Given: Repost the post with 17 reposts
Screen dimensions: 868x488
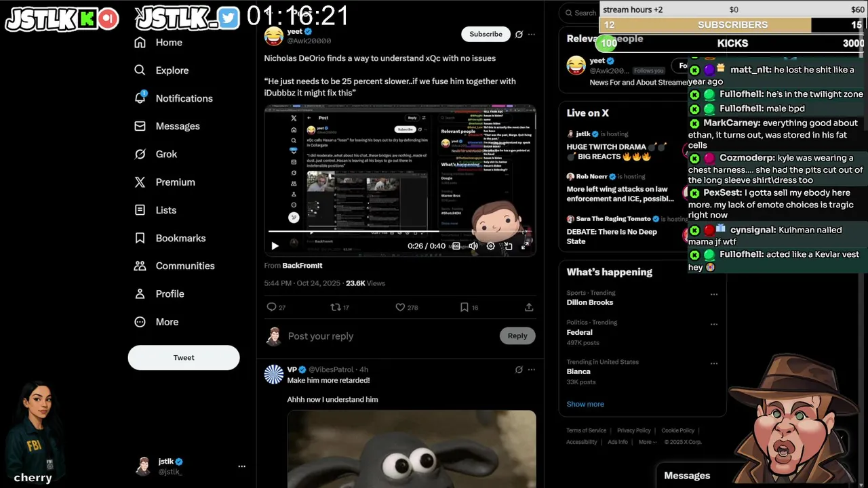Looking at the screenshot, I should tap(340, 307).
